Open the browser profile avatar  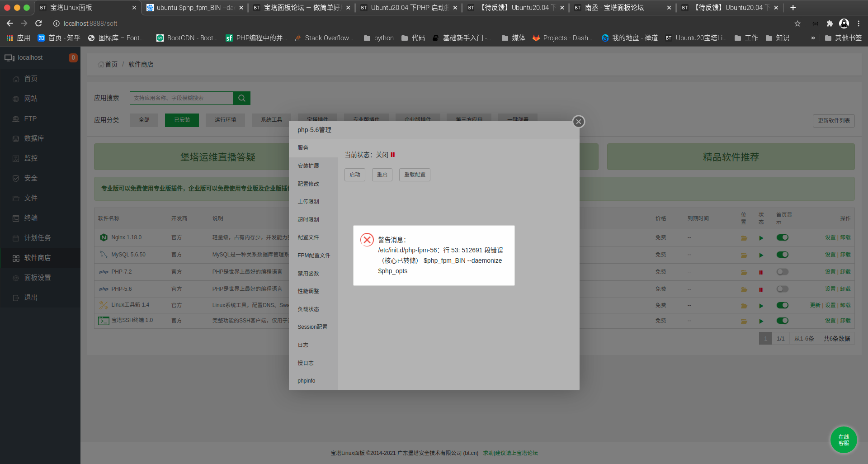(844, 24)
